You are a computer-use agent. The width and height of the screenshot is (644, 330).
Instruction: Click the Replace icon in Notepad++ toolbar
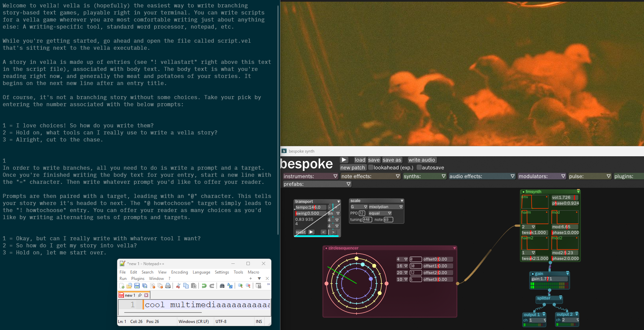(230, 286)
